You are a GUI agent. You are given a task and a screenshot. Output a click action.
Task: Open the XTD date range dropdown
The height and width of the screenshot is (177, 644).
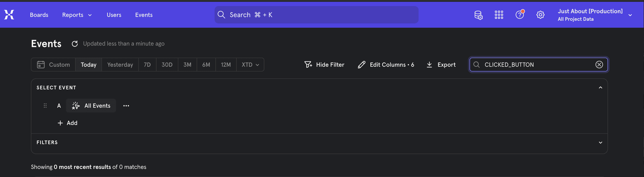250,65
